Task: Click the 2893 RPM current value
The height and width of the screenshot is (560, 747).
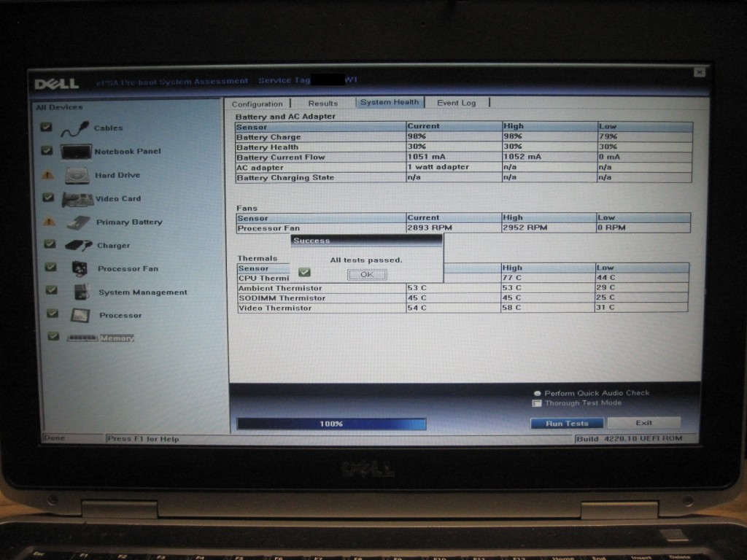Action: point(430,228)
